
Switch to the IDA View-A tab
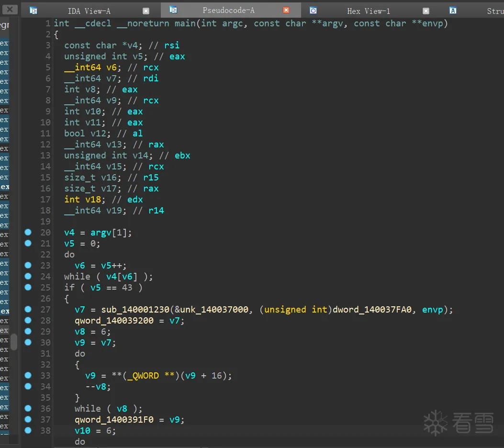[x=89, y=11]
